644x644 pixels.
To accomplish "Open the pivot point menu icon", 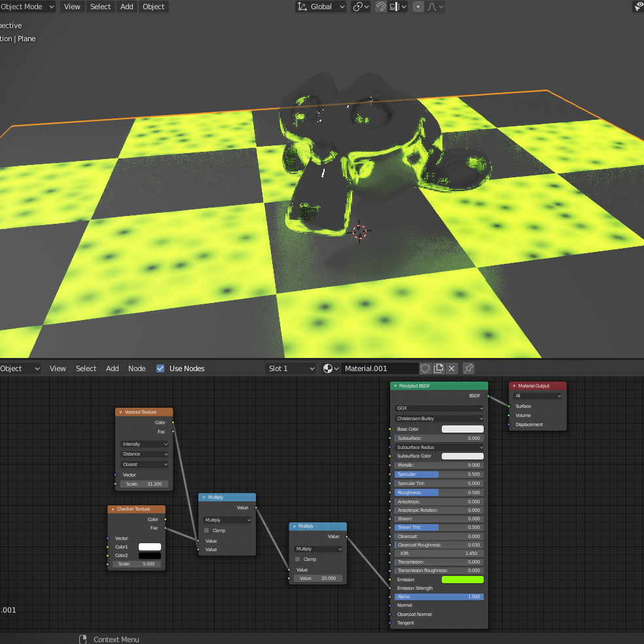I will tap(361, 7).
